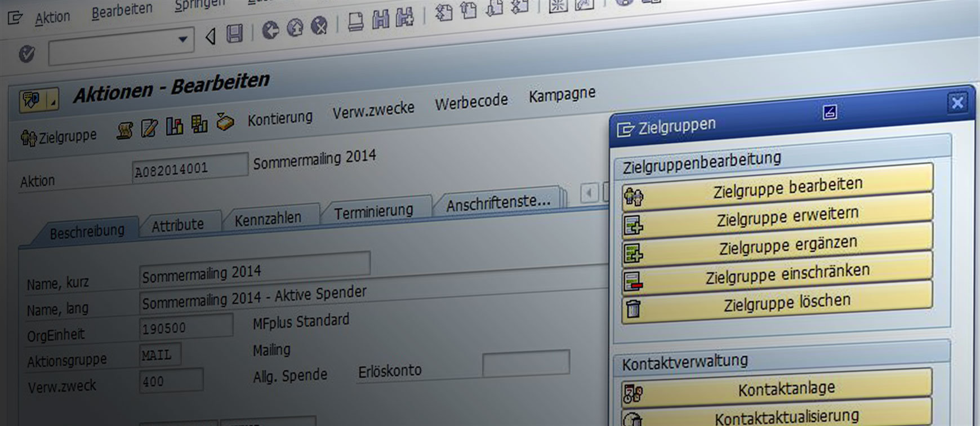
Task: Click the Kampagne toolbar button
Action: click(562, 95)
